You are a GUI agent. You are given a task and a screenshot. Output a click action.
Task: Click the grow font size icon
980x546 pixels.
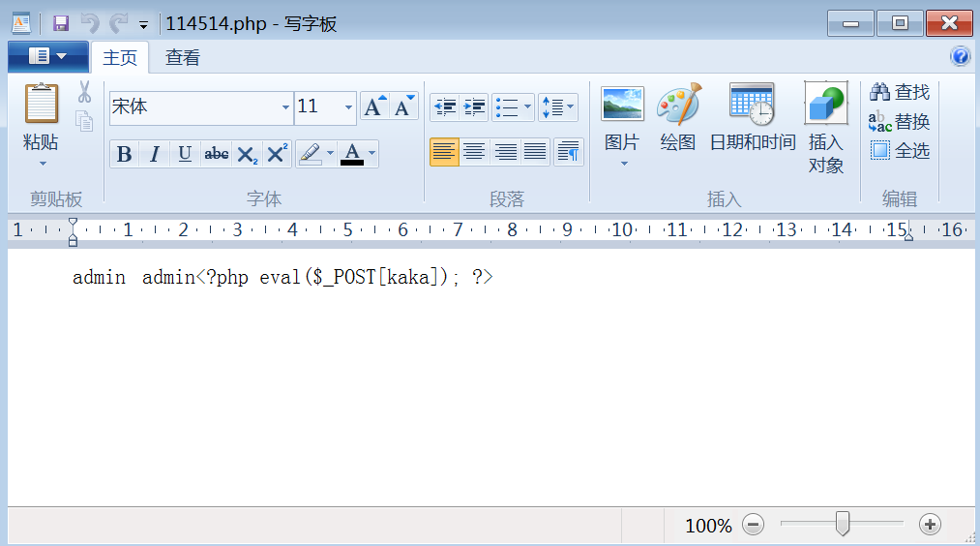[x=373, y=106]
